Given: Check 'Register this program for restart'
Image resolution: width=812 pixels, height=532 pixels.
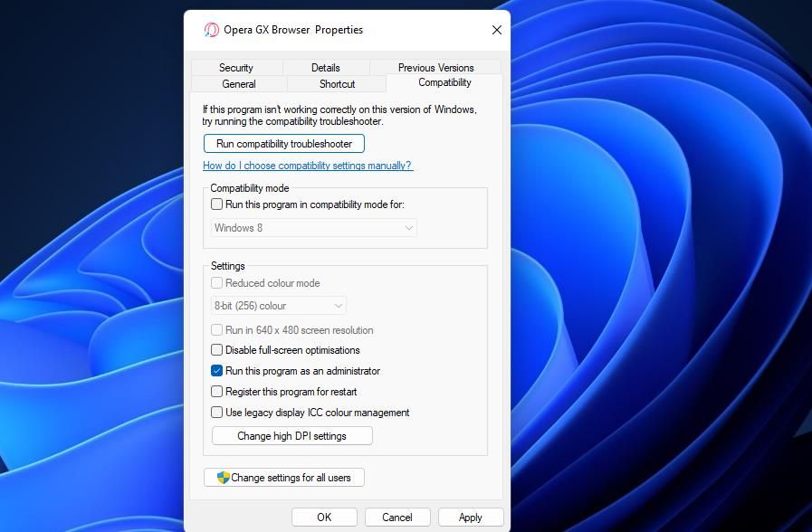Looking at the screenshot, I should [217, 392].
